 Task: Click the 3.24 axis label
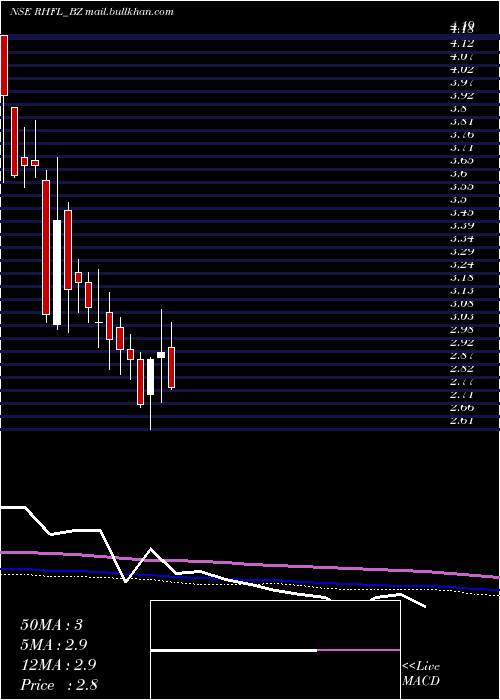pos(462,264)
